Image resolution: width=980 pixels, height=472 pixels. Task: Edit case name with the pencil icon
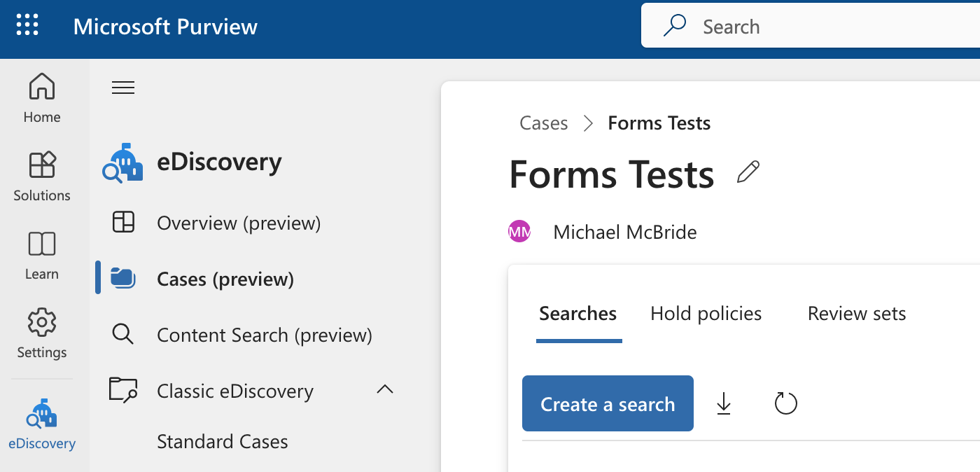coord(748,172)
